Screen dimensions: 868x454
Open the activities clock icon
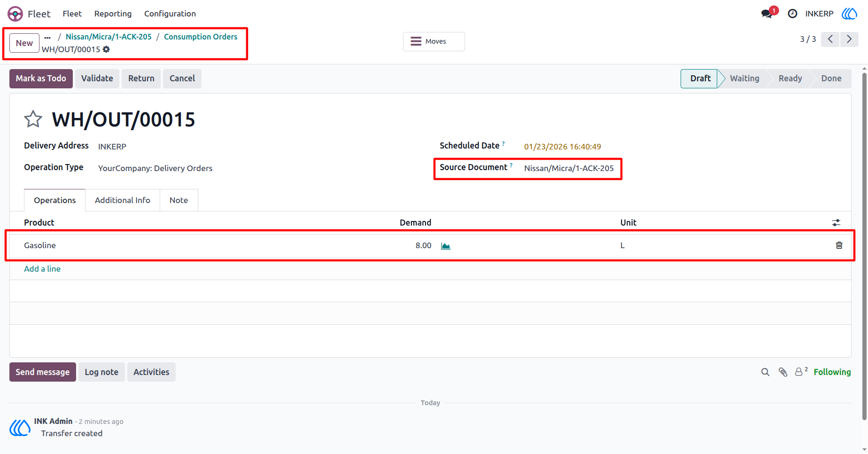[x=792, y=14]
